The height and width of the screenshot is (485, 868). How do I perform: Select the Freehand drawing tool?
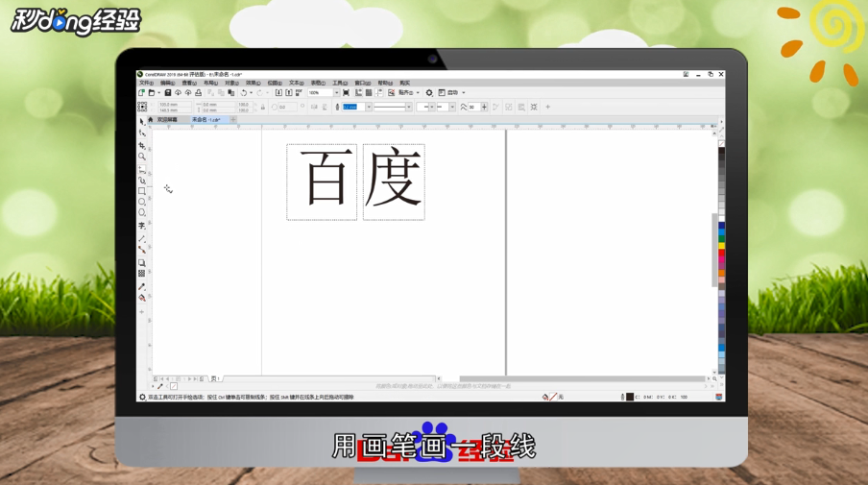(142, 170)
